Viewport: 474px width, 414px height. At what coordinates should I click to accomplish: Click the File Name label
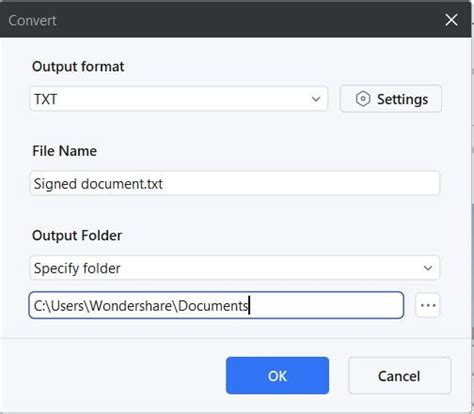pos(64,151)
